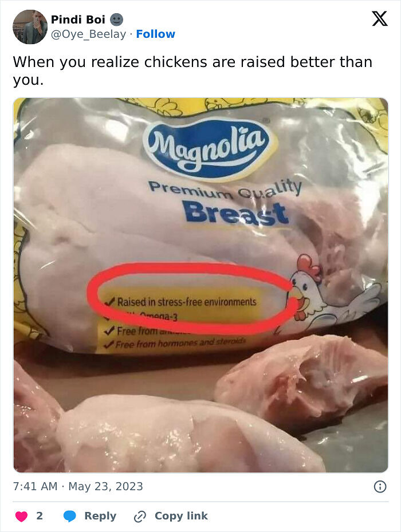The width and height of the screenshot is (401, 532).
Task: Click the face emoji beside Pindi Boi
Action: point(116,19)
